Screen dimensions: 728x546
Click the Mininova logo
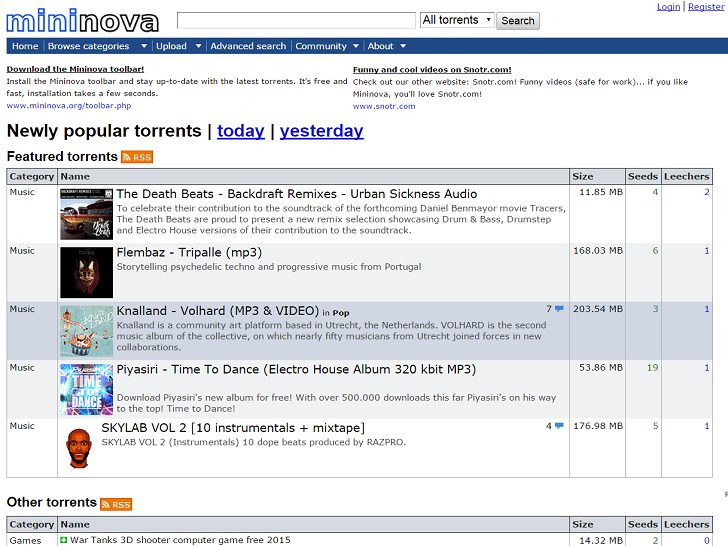tap(83, 21)
